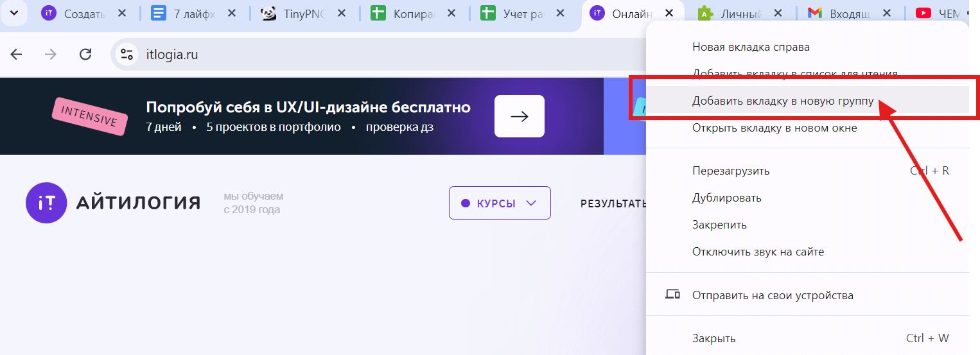980x355 pixels.
Task: Click the Отправить на свои устройства icon
Action: (x=672, y=295)
